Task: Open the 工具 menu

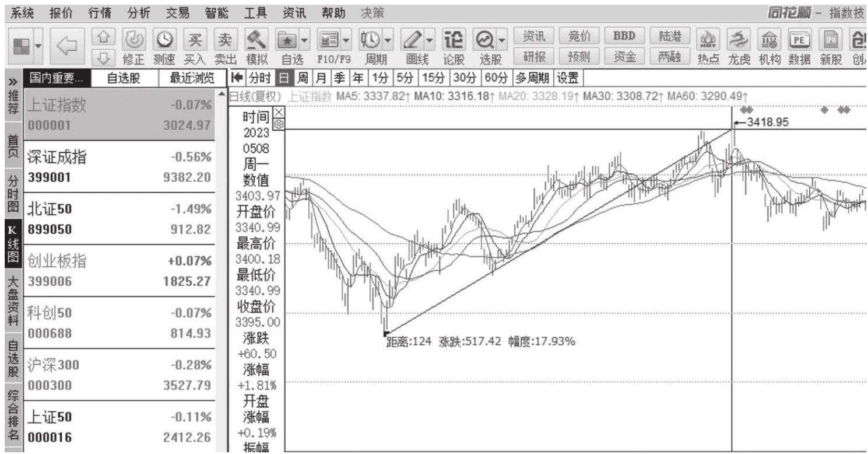Action: point(255,12)
